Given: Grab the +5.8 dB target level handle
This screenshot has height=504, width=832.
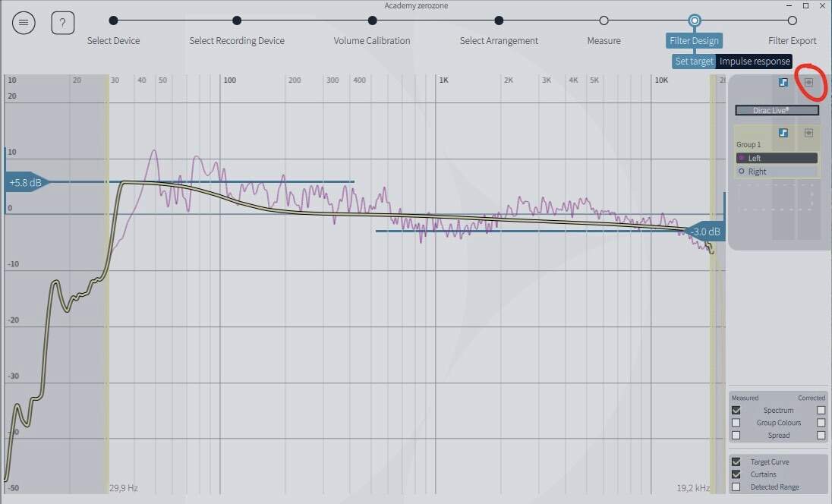Looking at the screenshot, I should pos(27,182).
